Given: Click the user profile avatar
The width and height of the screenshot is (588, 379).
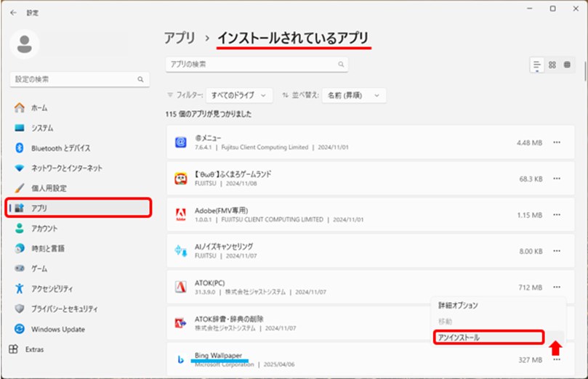Looking at the screenshot, I should [x=25, y=44].
